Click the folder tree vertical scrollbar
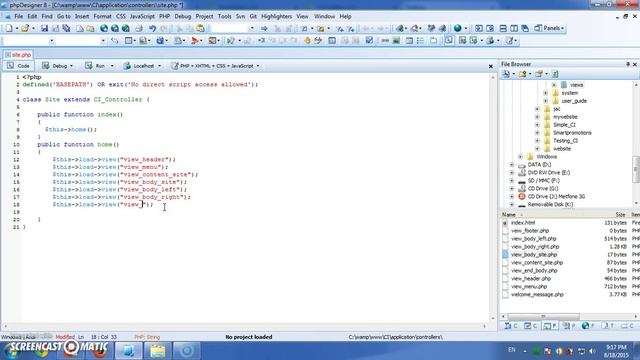This screenshot has width=640, height=360. [636, 169]
